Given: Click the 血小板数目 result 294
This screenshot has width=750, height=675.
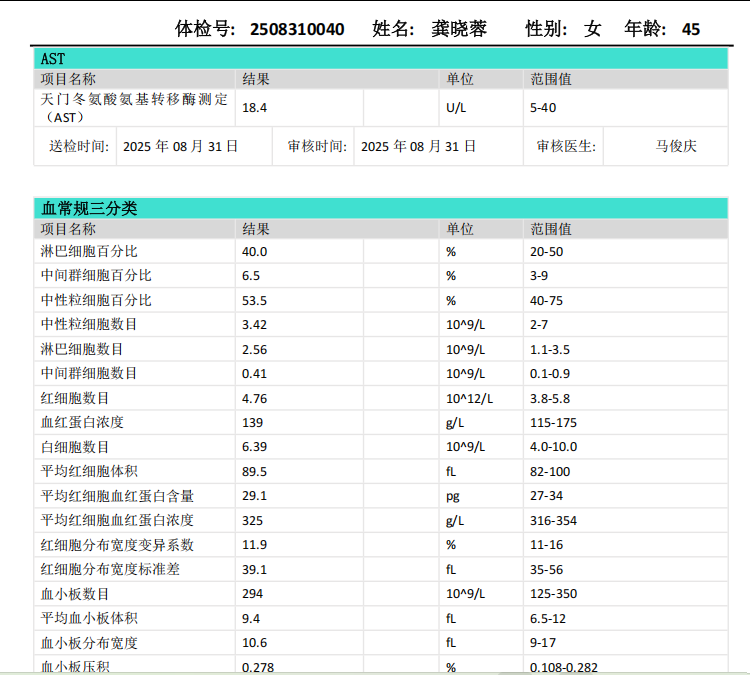Looking at the screenshot, I should [x=253, y=594].
